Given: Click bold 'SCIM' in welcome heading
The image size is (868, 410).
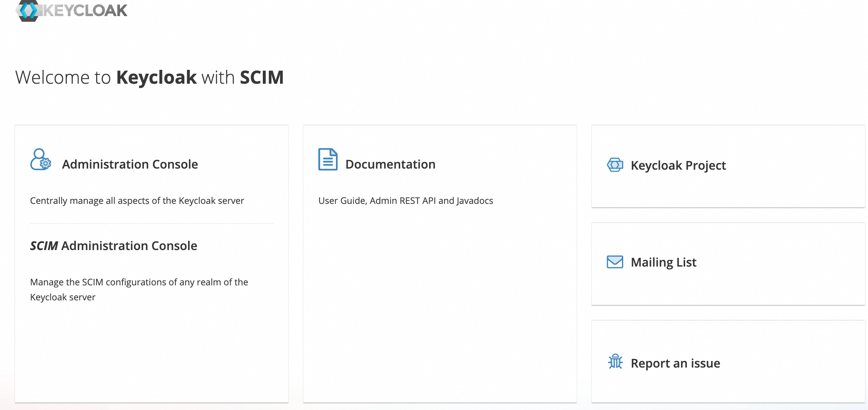Looking at the screenshot, I should 262,78.
